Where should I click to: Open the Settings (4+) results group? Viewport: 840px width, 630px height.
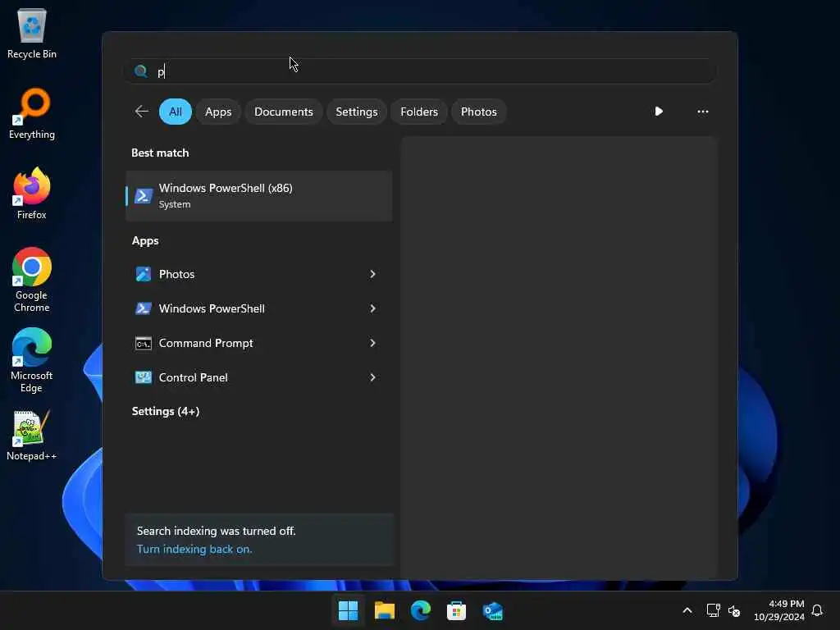click(x=166, y=412)
